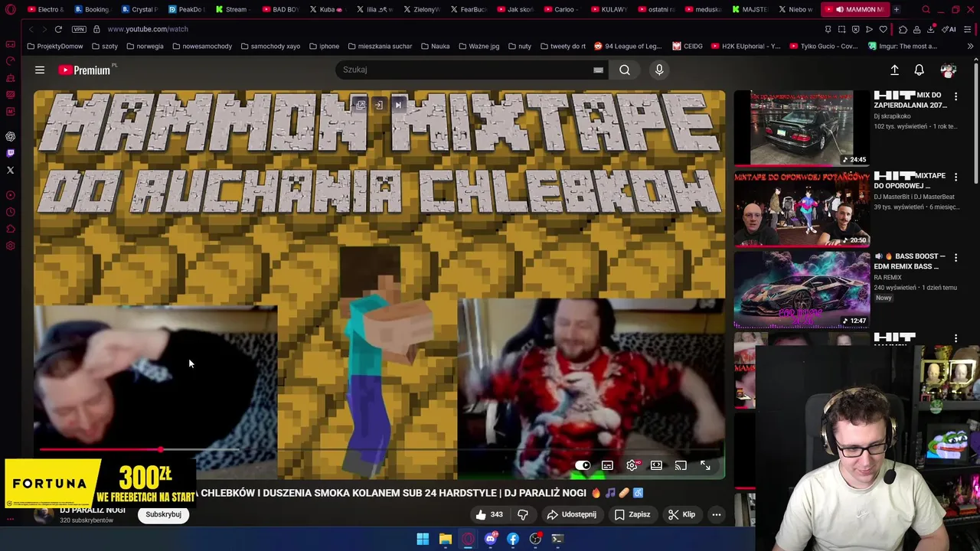Open the norwegia bookmark folder
This screenshot has width=980, height=551.
[145, 46]
